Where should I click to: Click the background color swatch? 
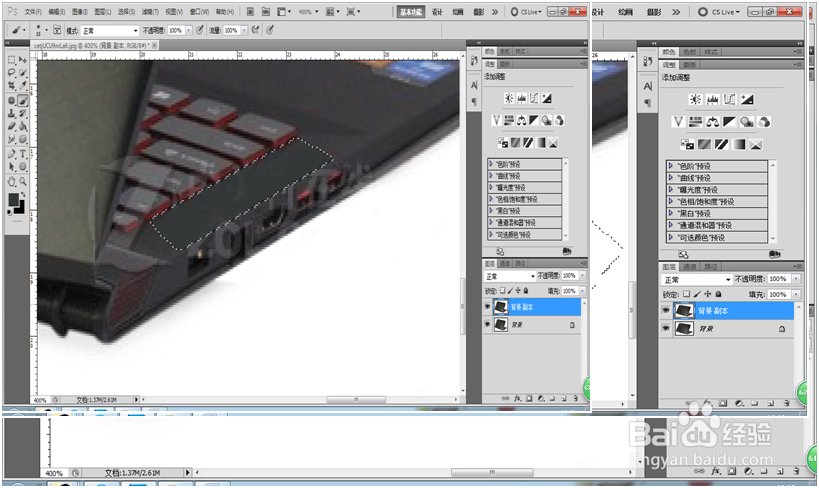click(x=20, y=207)
